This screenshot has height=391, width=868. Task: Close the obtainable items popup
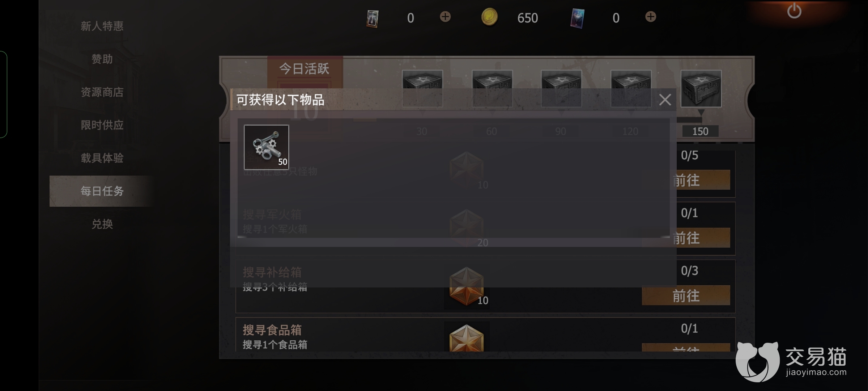pyautogui.click(x=665, y=100)
